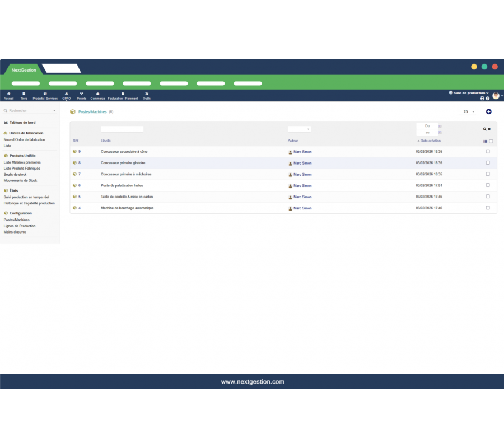Run the search magnifier icon in filter row

(x=485, y=129)
